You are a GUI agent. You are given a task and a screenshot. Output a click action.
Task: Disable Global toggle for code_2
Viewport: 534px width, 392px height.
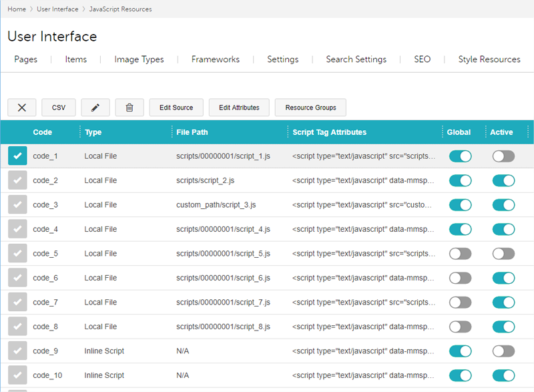[x=460, y=180]
